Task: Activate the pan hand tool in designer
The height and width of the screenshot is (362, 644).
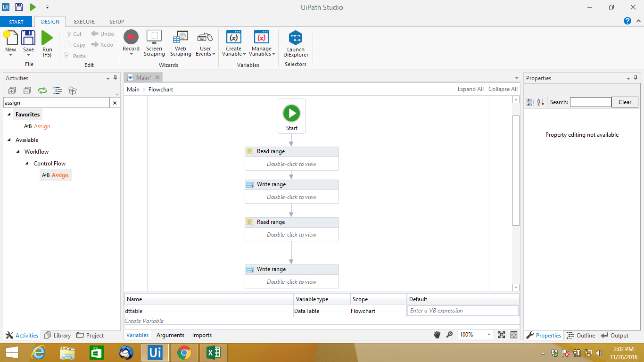Action: pyautogui.click(x=438, y=335)
